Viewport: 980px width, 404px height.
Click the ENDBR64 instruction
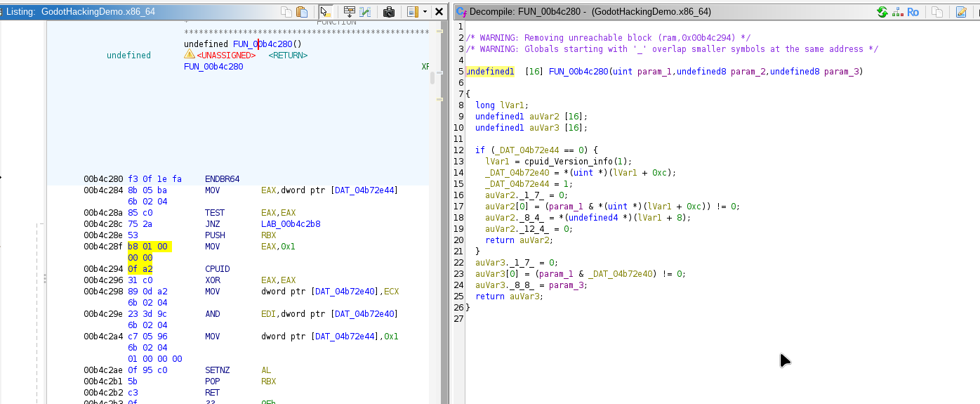[x=222, y=179]
